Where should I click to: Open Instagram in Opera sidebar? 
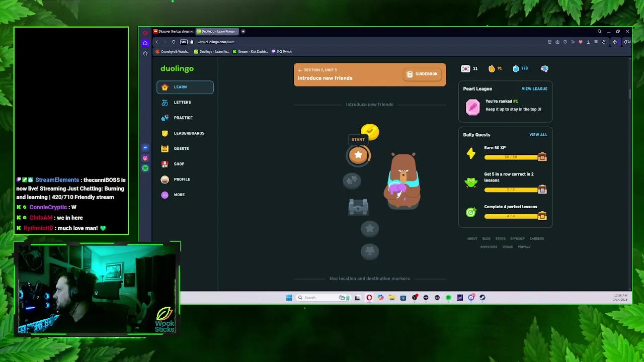(145, 158)
